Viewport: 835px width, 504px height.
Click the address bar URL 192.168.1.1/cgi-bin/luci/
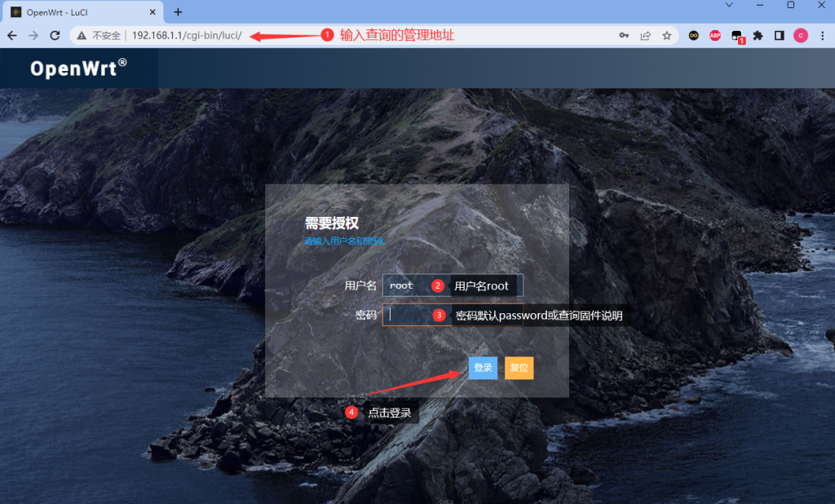187,36
